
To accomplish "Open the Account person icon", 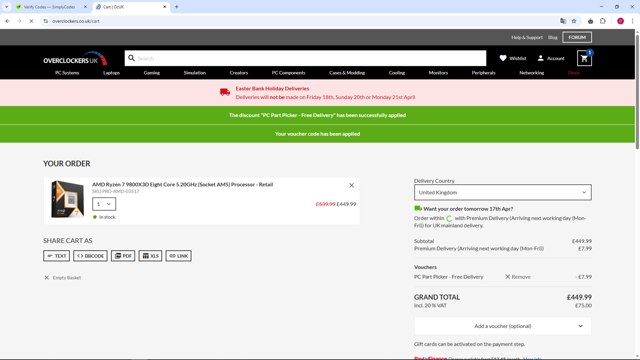I will coord(540,58).
